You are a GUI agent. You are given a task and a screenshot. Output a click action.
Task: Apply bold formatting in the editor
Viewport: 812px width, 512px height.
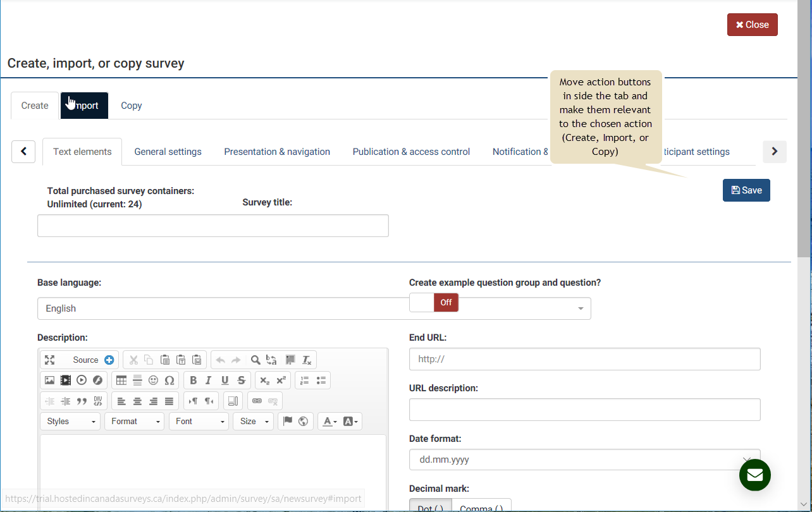193,381
